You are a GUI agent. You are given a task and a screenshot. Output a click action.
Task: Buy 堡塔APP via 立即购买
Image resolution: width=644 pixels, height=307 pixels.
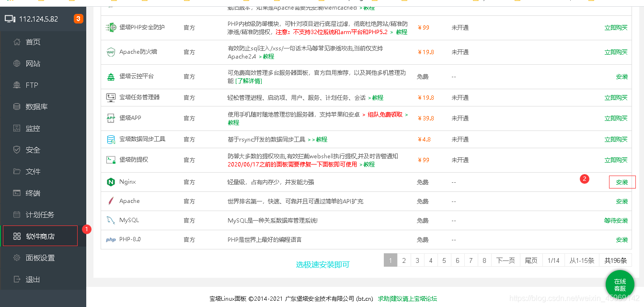coord(616,118)
